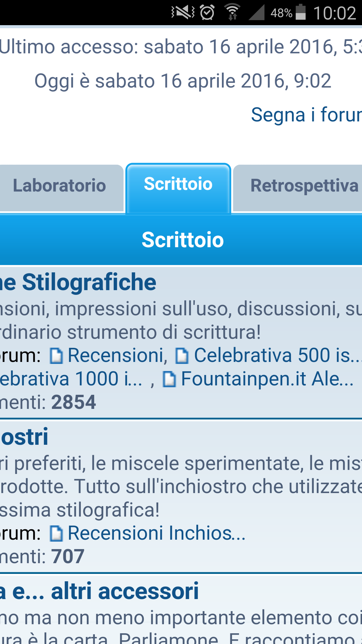Switch to the Laboratorio tab

pyautogui.click(x=60, y=185)
